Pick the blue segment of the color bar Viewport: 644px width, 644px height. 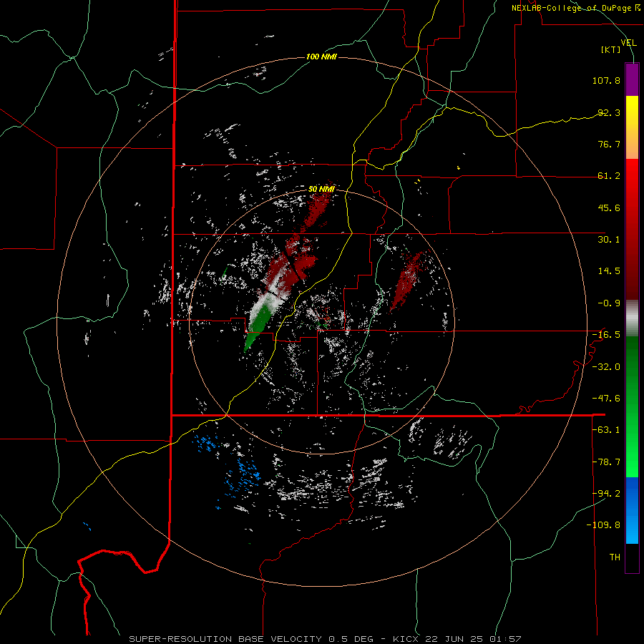coord(632,510)
